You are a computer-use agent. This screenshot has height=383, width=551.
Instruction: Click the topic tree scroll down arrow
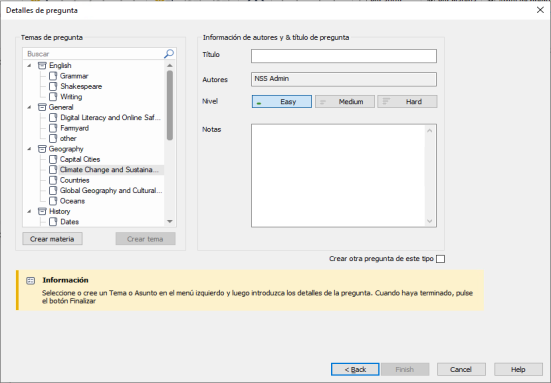pos(170,221)
